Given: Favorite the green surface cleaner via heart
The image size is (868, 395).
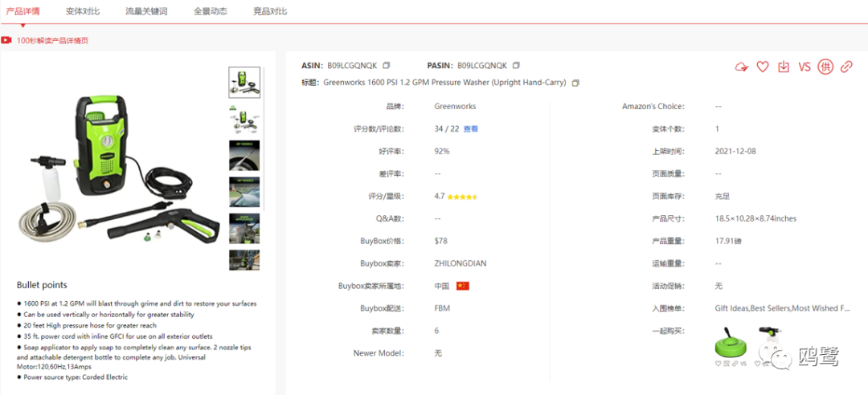Looking at the screenshot, I should [718, 364].
